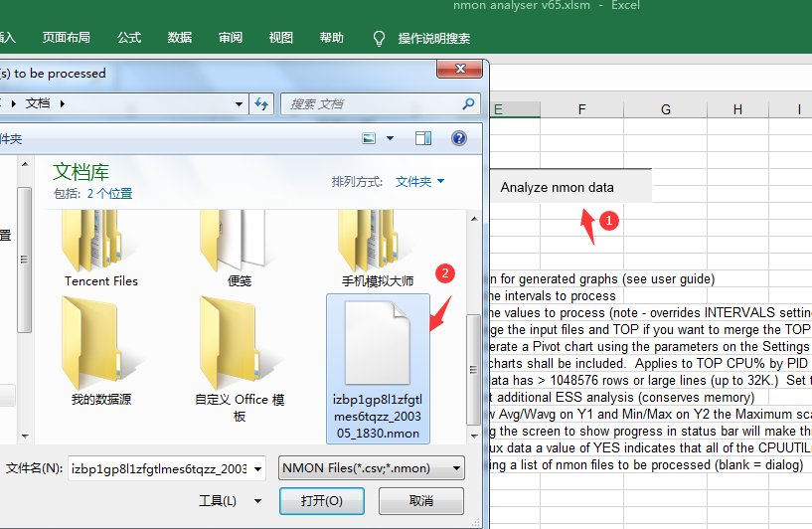Click the 2 个位置 link

pyautogui.click(x=109, y=194)
